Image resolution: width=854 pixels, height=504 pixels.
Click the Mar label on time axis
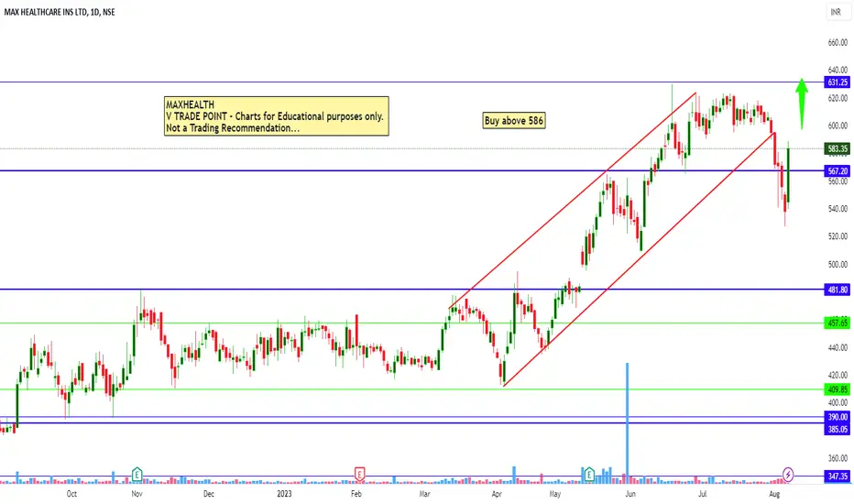[424, 494]
